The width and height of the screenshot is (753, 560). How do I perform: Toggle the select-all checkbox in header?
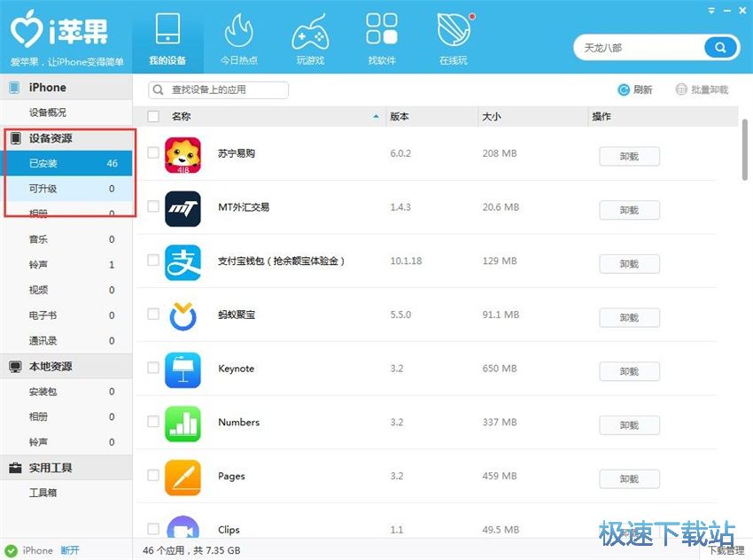tap(153, 116)
